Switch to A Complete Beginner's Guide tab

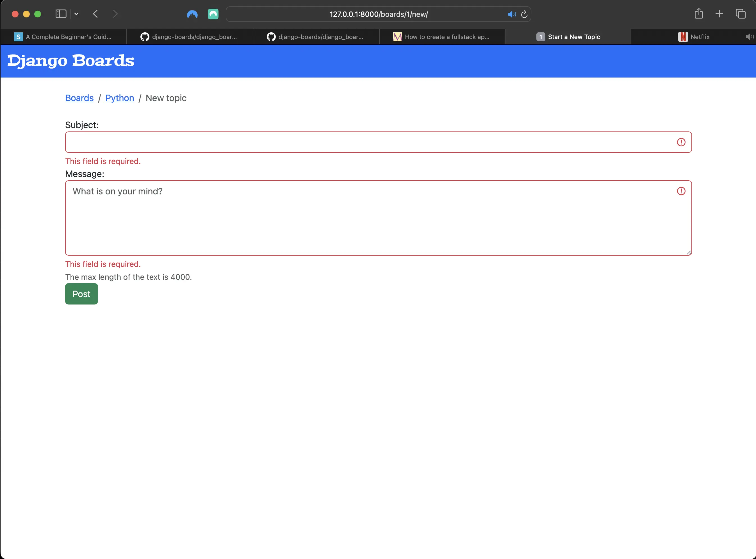click(63, 37)
